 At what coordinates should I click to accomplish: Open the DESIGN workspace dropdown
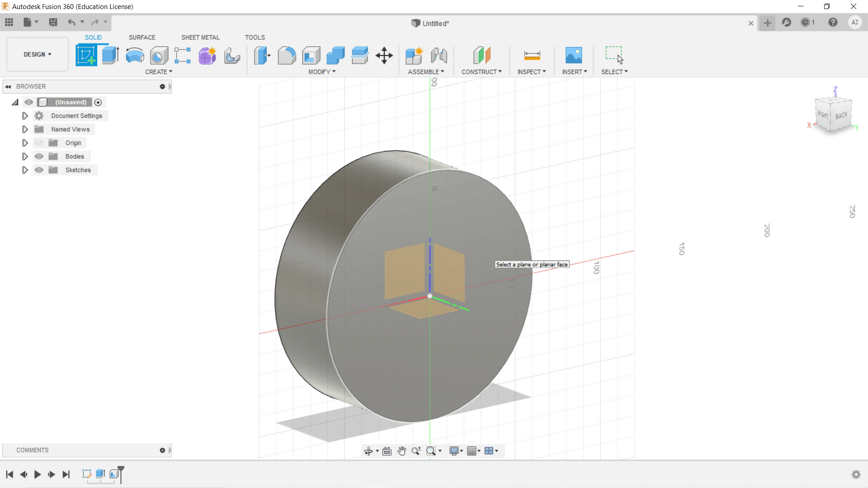(38, 54)
